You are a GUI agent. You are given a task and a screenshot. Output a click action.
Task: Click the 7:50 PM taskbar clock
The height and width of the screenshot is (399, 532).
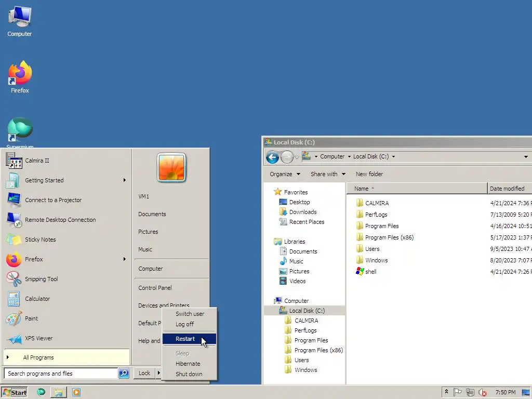(x=505, y=392)
